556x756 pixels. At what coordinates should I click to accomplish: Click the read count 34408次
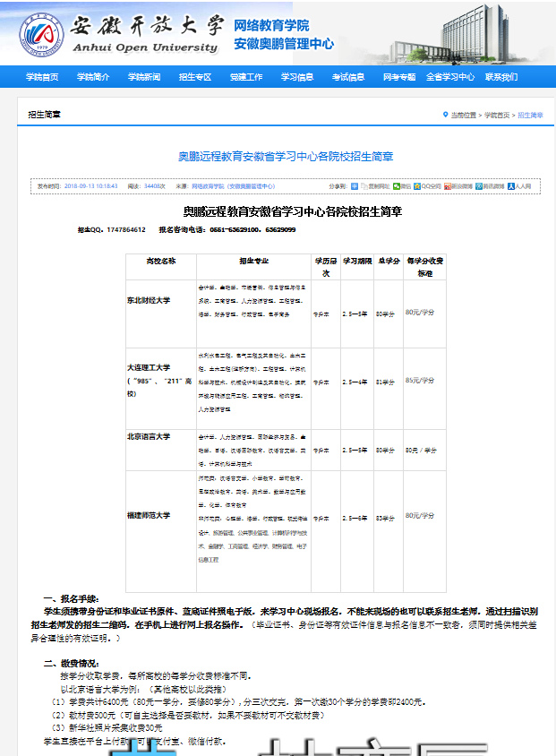155,186
